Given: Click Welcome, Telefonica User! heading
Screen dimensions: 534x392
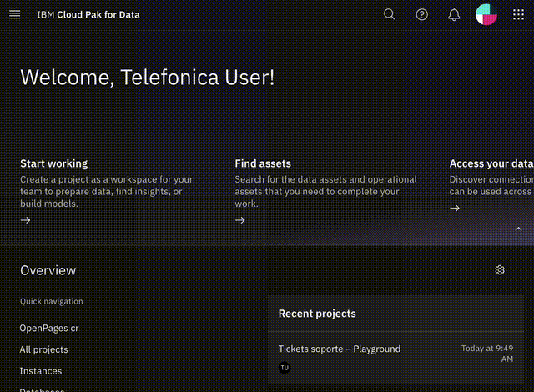Looking at the screenshot, I should coord(147,78).
